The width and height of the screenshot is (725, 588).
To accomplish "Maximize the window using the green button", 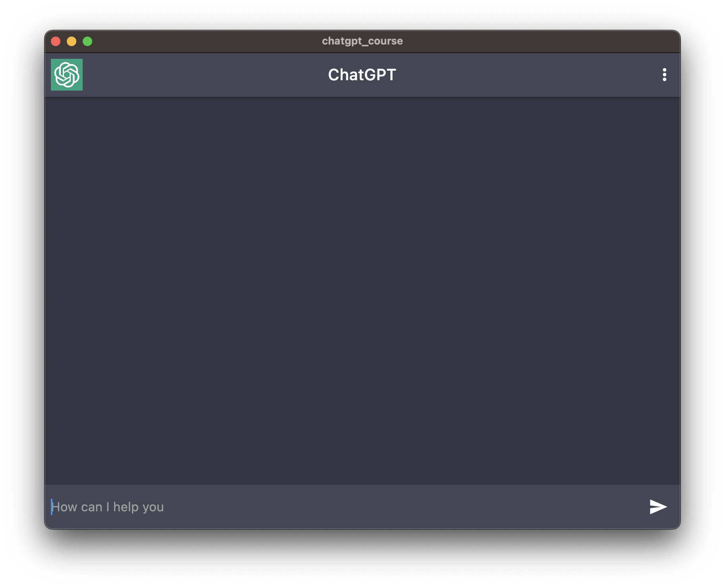I will coord(87,41).
